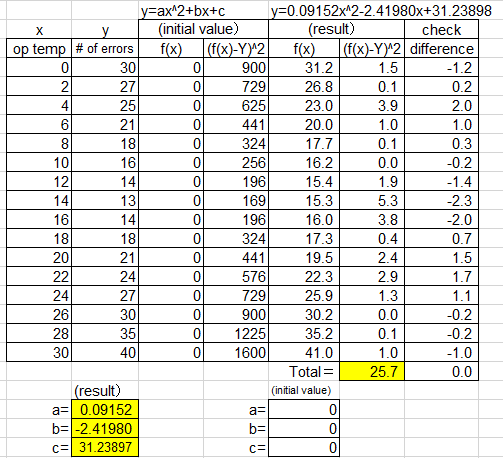This screenshot has width=503, height=458.
Task: Select the 'check' header cell
Action: click(x=442, y=29)
